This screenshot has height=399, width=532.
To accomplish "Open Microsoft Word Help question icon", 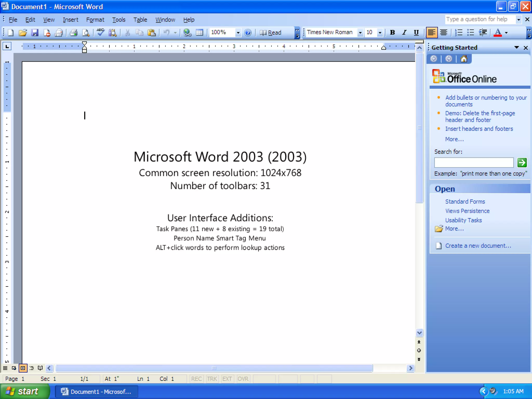I will click(248, 32).
